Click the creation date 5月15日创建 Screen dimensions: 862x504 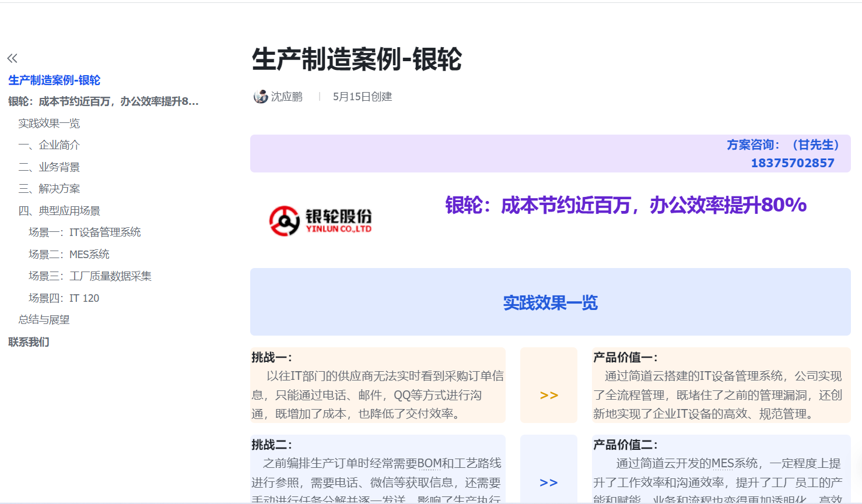coord(362,97)
